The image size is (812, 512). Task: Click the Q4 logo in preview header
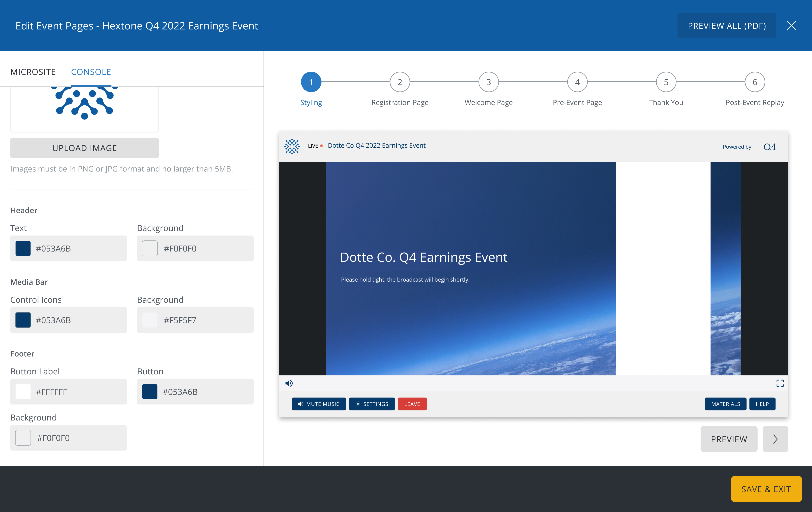pos(769,147)
